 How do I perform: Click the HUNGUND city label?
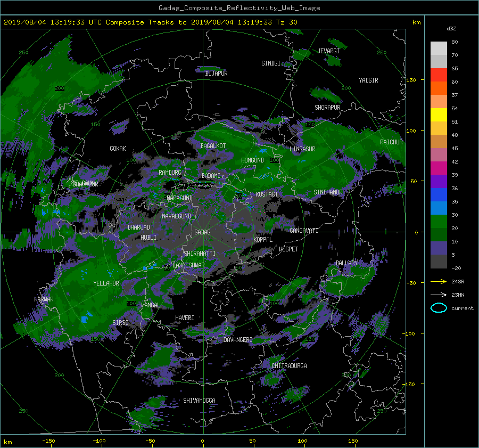(x=252, y=160)
